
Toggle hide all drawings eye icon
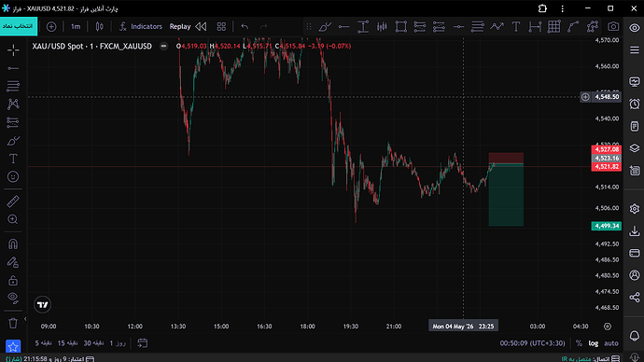[13, 298]
